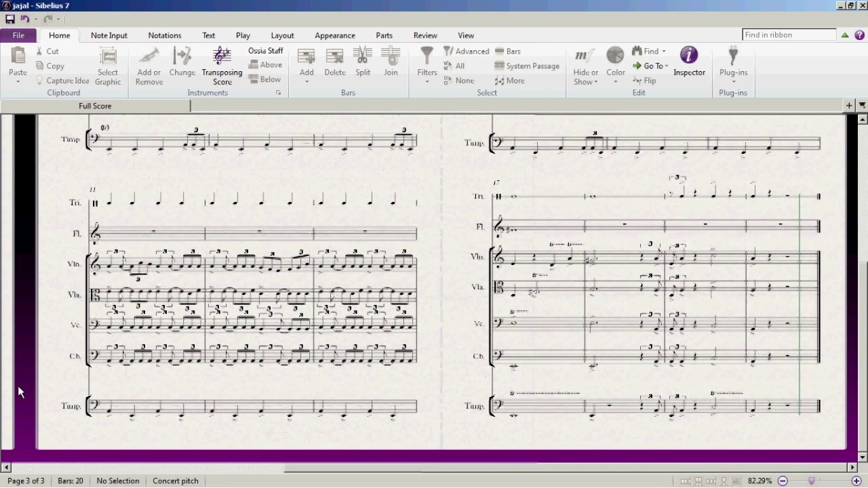Click Capture Idea lightbulb button
The width and height of the screenshot is (868, 488).
click(x=62, y=81)
